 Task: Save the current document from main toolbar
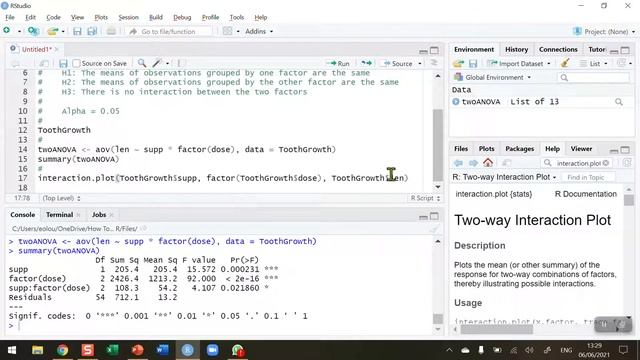[77, 31]
